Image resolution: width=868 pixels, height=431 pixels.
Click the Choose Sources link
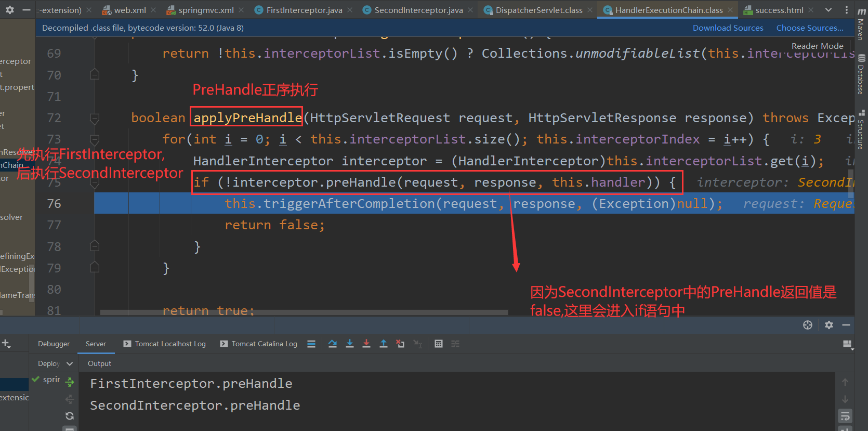(810, 28)
